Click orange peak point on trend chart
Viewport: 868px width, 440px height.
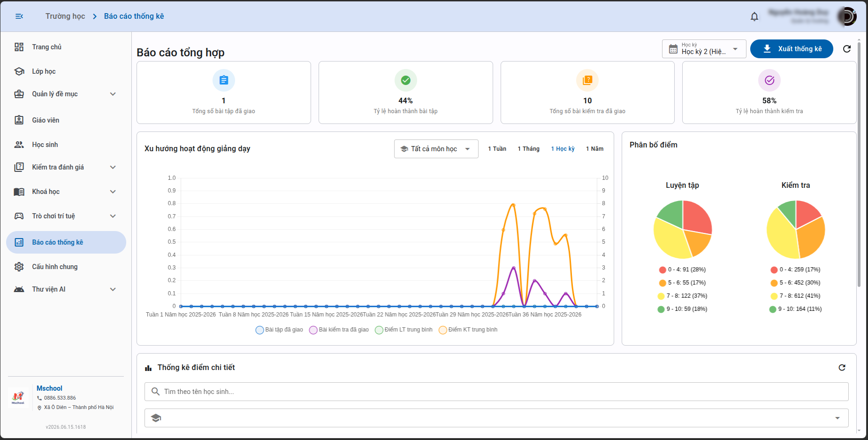513,205
